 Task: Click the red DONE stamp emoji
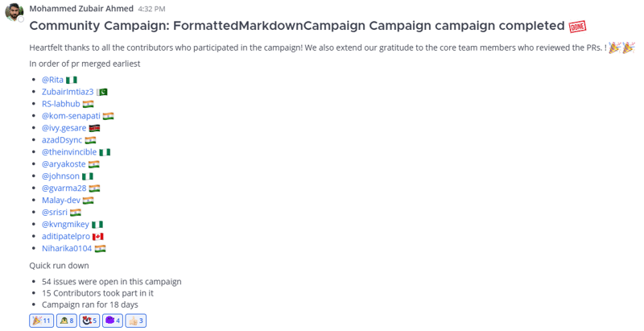point(577,27)
